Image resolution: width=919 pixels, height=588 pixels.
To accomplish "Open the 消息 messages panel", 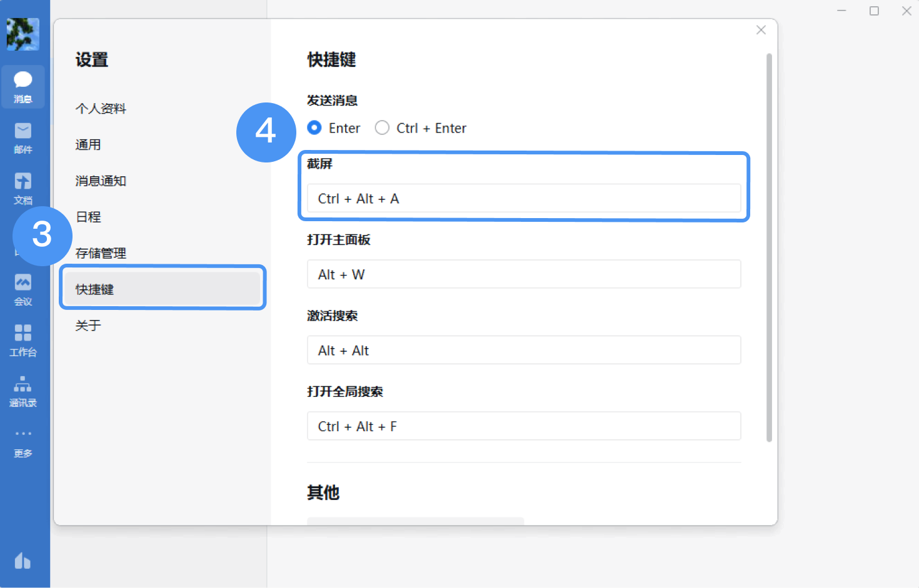I will point(23,86).
